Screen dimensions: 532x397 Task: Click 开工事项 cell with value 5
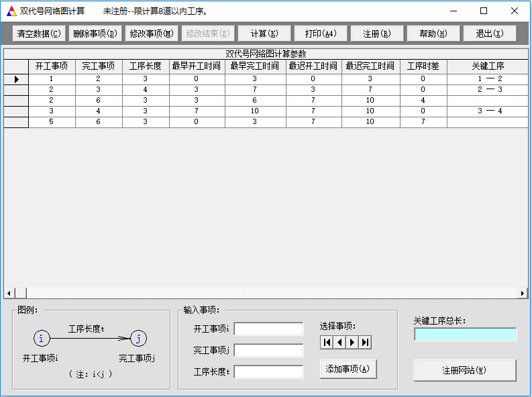coord(52,122)
